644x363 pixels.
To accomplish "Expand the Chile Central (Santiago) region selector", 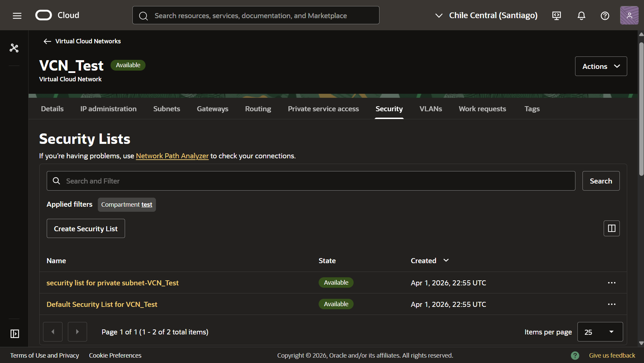I will coord(486,15).
